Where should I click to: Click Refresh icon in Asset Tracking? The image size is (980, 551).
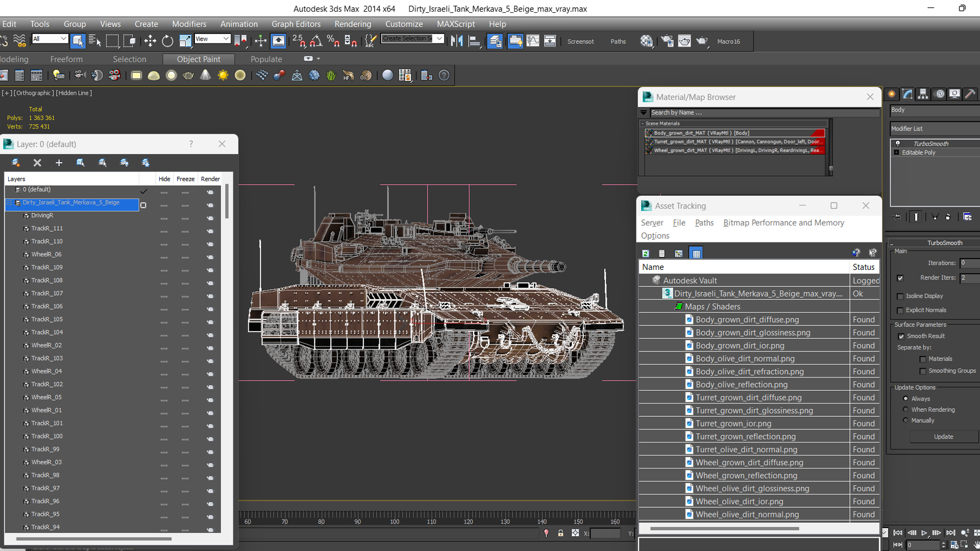tap(646, 254)
